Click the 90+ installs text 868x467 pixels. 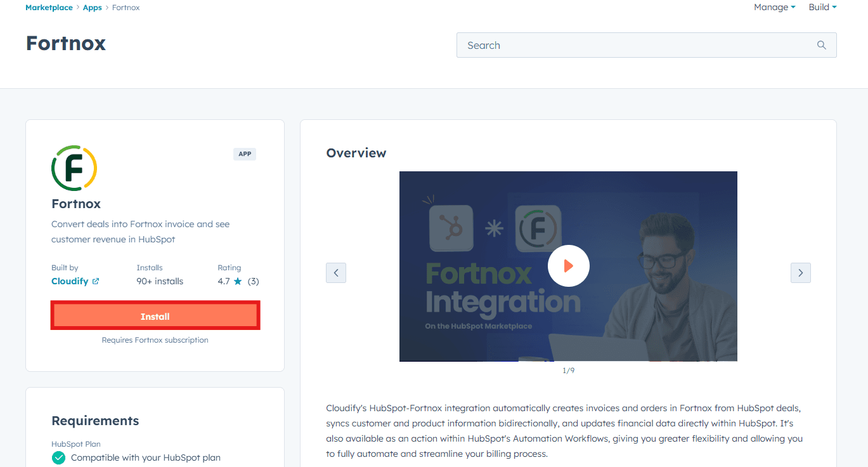[160, 281]
